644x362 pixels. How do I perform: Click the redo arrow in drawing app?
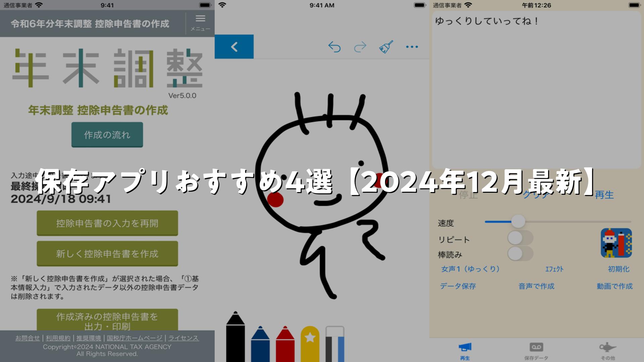tap(360, 47)
